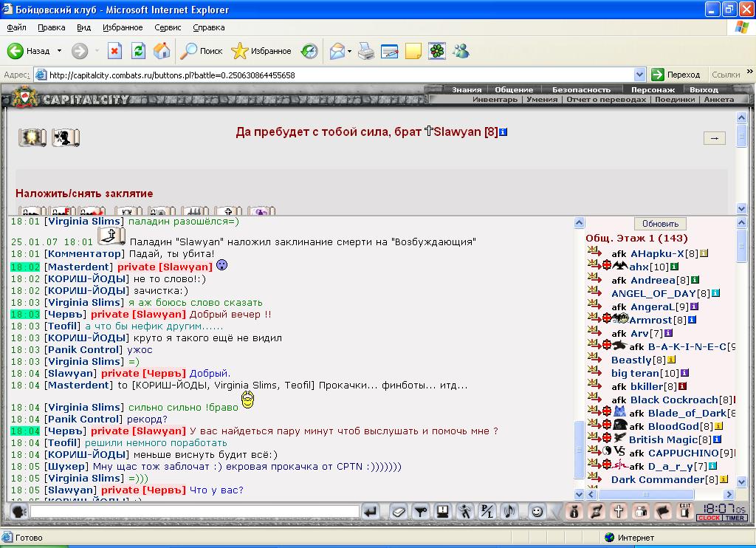
Task: Click the Messenger people toolbar icon
Action: (461, 51)
